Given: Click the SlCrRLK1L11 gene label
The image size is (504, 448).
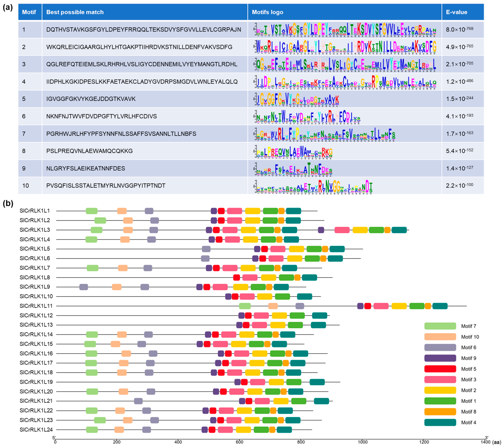Looking at the screenshot, I should point(36,306).
